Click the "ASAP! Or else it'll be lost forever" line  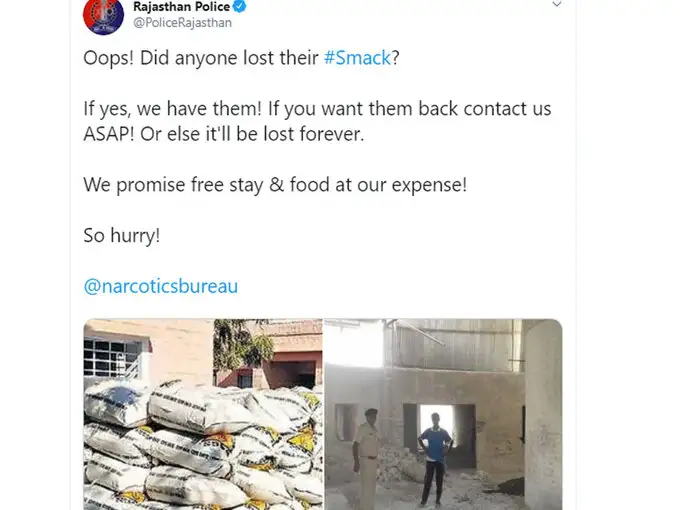click(x=223, y=134)
